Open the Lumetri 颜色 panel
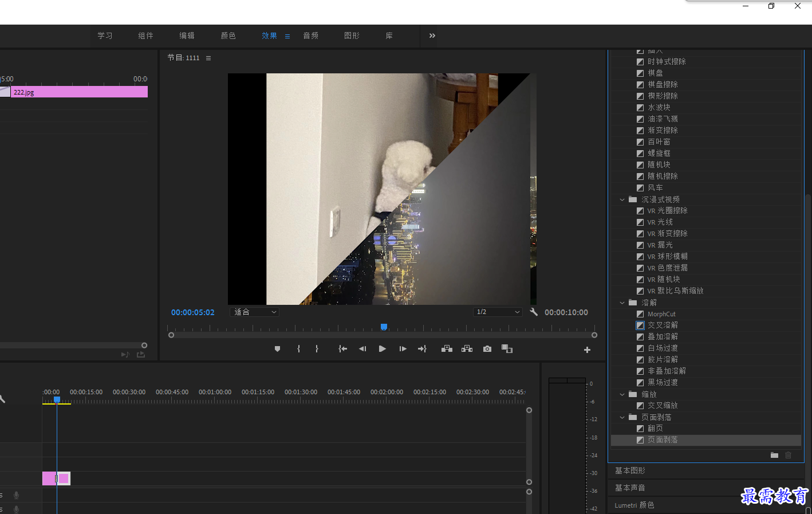 coord(634,505)
